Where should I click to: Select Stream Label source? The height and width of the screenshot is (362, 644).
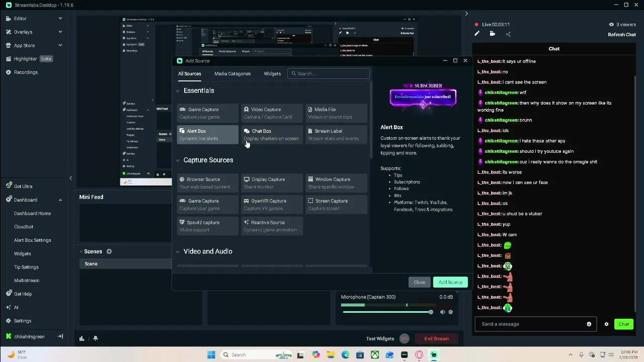(336, 135)
